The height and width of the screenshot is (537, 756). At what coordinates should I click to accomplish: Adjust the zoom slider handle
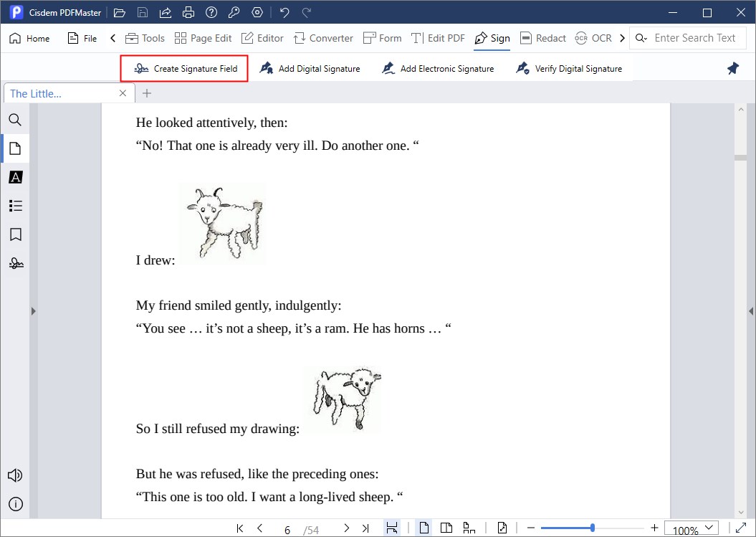tap(592, 528)
